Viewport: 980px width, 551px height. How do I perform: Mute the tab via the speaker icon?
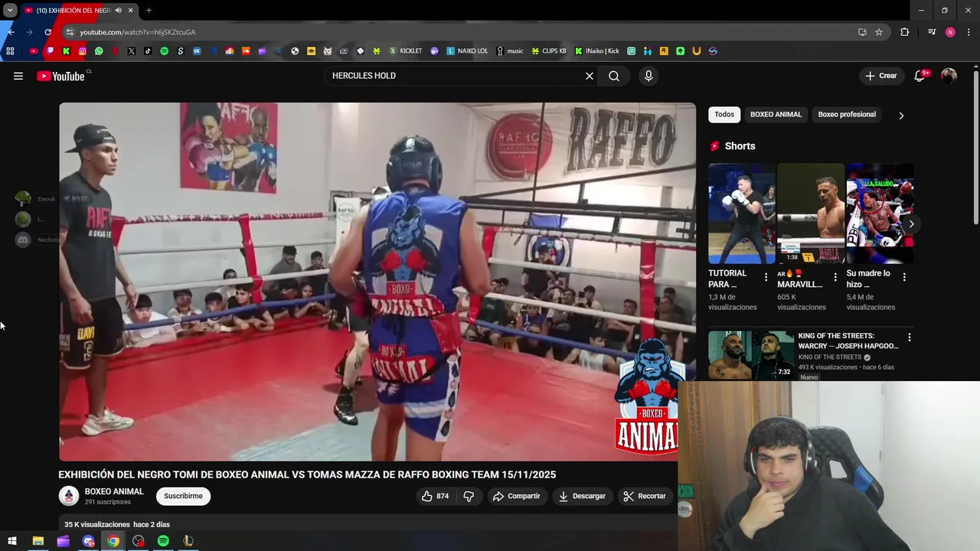point(118,11)
